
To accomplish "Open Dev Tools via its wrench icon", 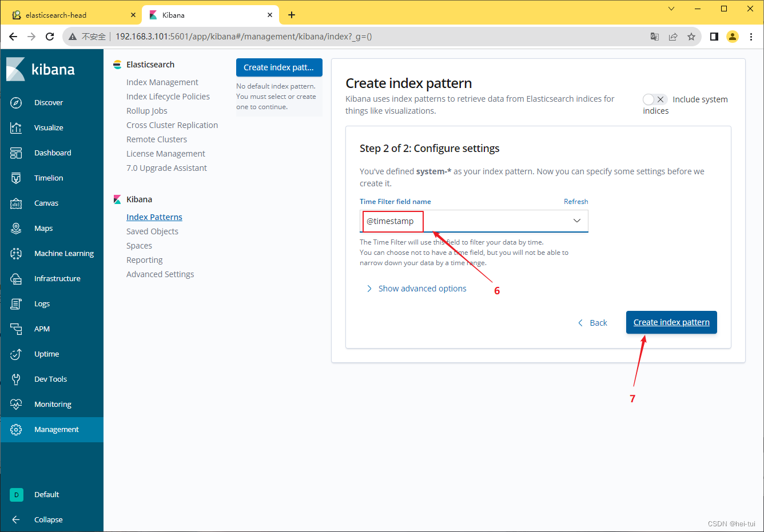I will [16, 379].
